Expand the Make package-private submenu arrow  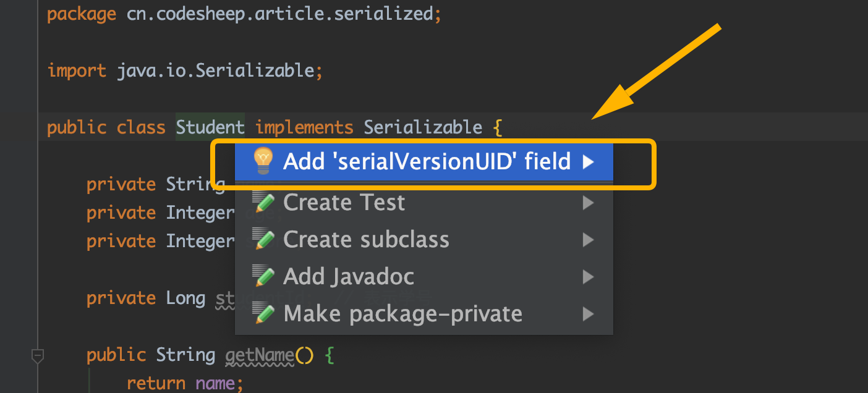click(x=588, y=314)
